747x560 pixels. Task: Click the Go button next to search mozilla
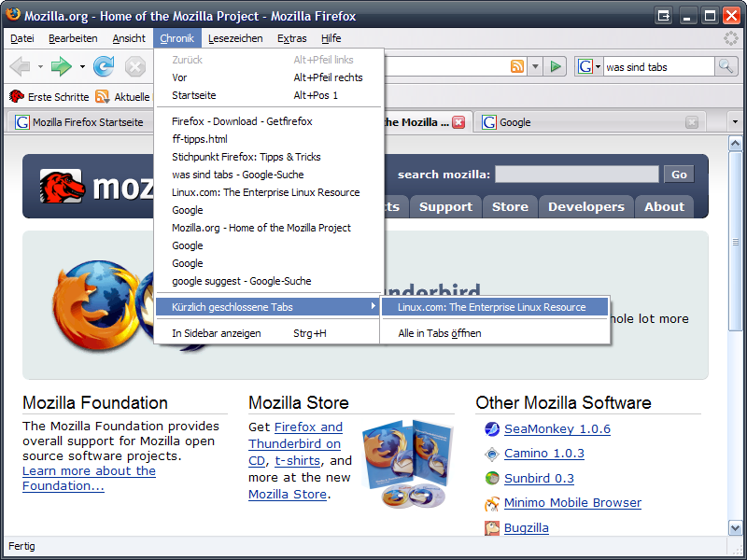(679, 175)
